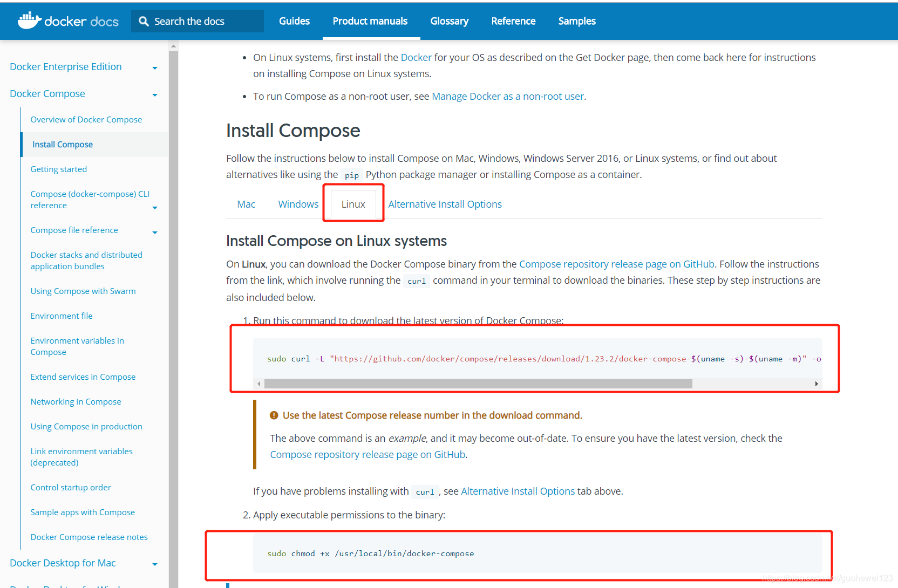Open Control startup order
The image size is (898, 588).
(x=71, y=487)
